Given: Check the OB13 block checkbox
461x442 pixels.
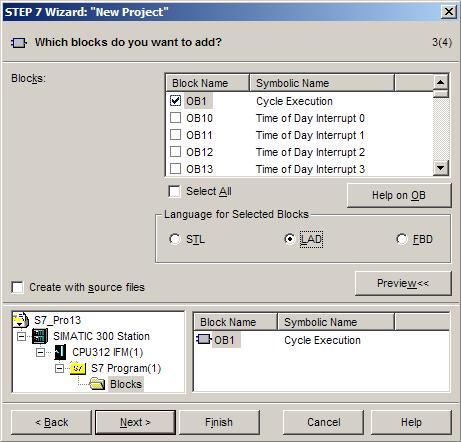Looking at the screenshot, I should (x=175, y=169).
